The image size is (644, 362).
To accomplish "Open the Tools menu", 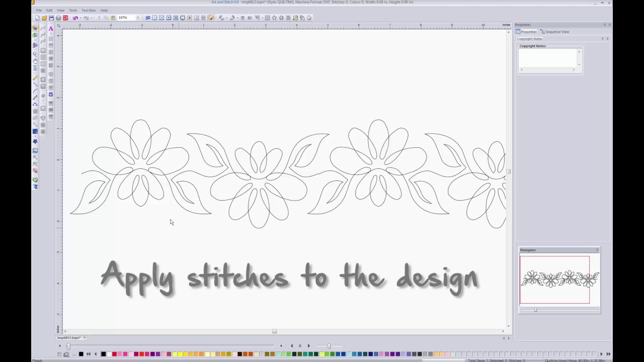I will 73,10.
